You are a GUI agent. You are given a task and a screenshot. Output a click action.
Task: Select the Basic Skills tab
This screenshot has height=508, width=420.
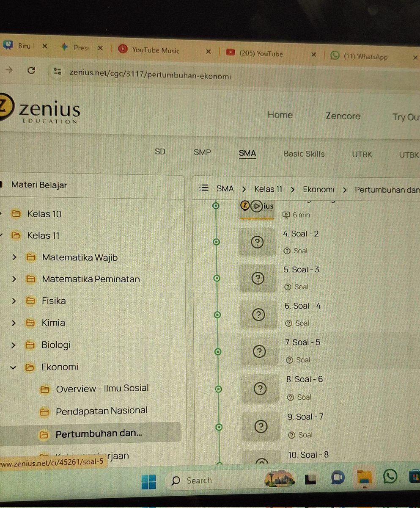(x=304, y=154)
